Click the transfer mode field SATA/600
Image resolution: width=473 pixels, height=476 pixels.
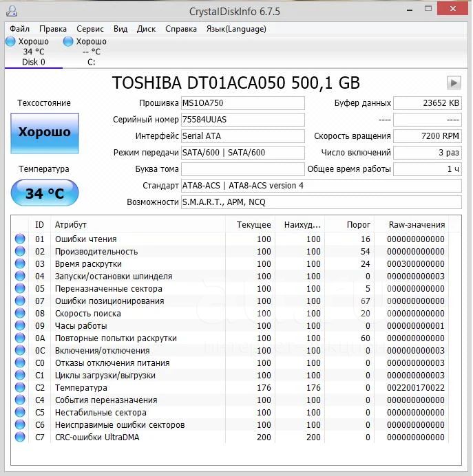pyautogui.click(x=243, y=153)
